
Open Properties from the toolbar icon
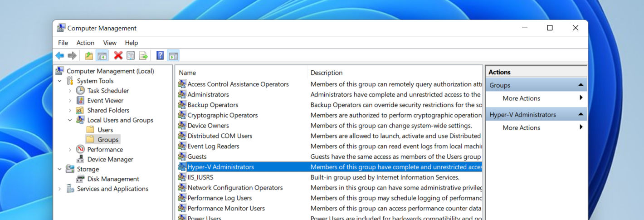(131, 55)
